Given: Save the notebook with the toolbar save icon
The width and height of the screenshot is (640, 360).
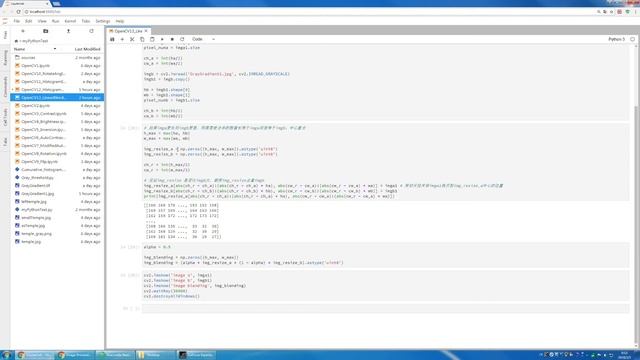Looking at the screenshot, I should tap(112, 39).
